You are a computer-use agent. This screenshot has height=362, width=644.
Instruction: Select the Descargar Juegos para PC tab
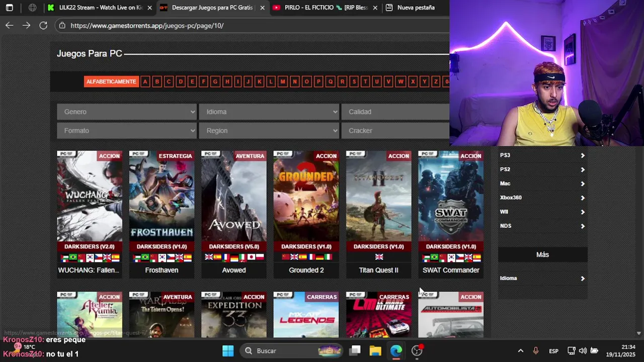coord(212,8)
